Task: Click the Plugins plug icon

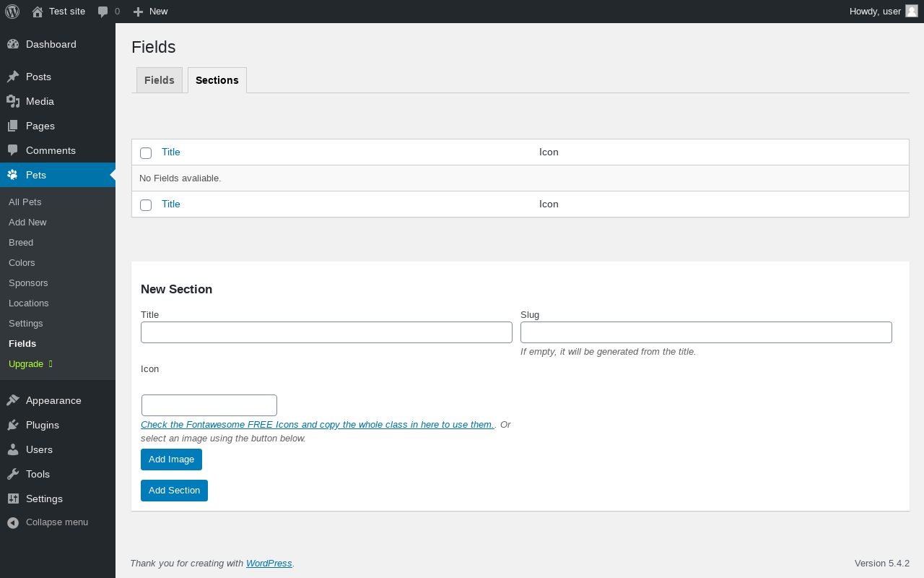Action: pos(13,425)
